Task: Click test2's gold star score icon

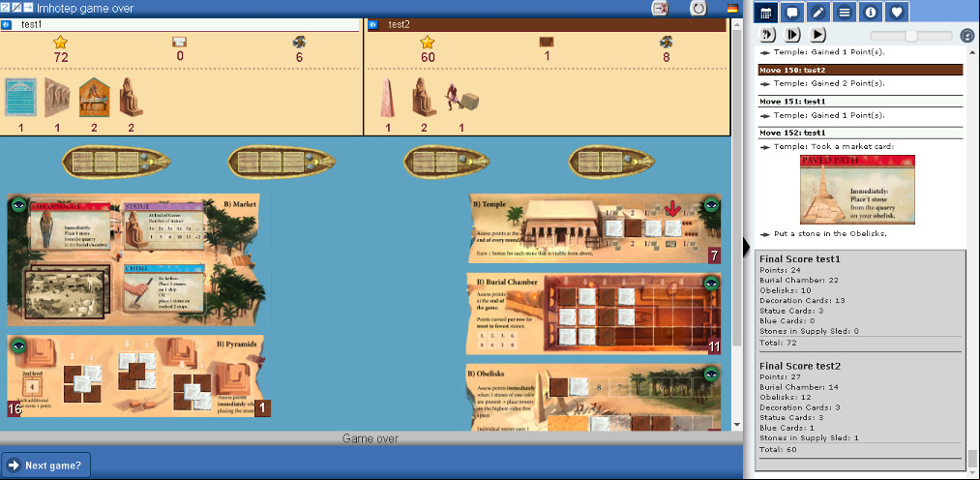Action: click(x=427, y=42)
